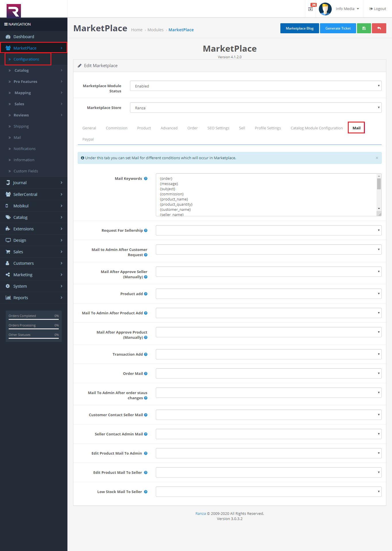Click the Marketplace Blog button

coord(300,28)
